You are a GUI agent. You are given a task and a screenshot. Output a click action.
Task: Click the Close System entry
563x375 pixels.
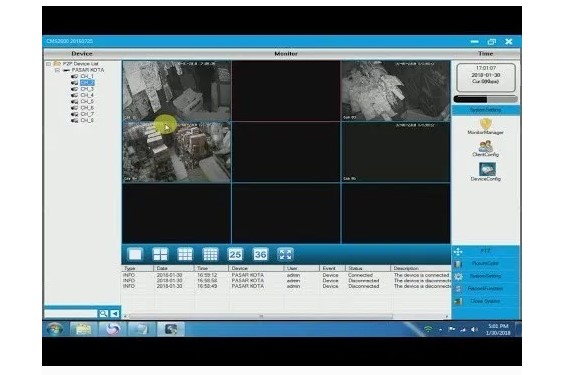click(x=486, y=301)
